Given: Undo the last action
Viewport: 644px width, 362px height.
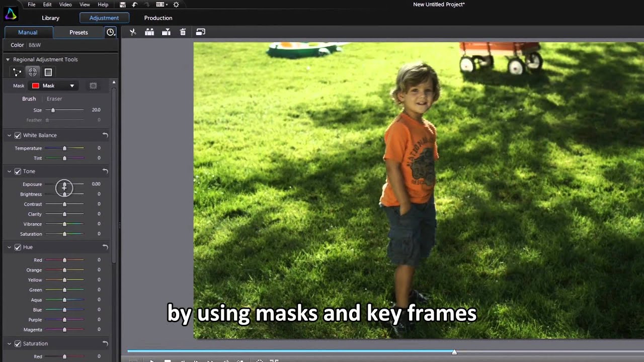Looking at the screenshot, I should (x=135, y=5).
